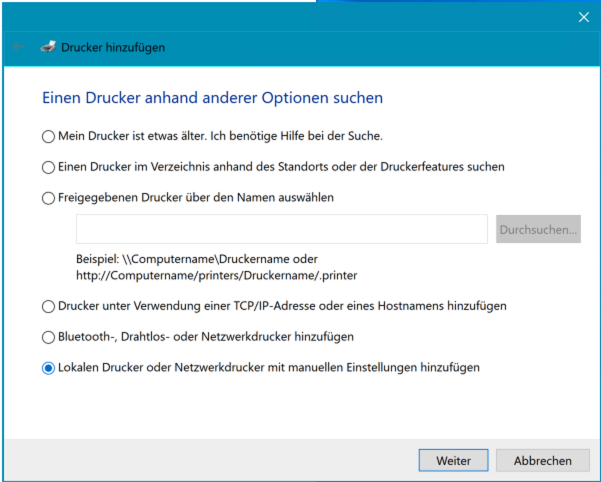Cancel with the Abbrechen button
Image resolution: width=601 pixels, height=482 pixels.
tap(542, 461)
